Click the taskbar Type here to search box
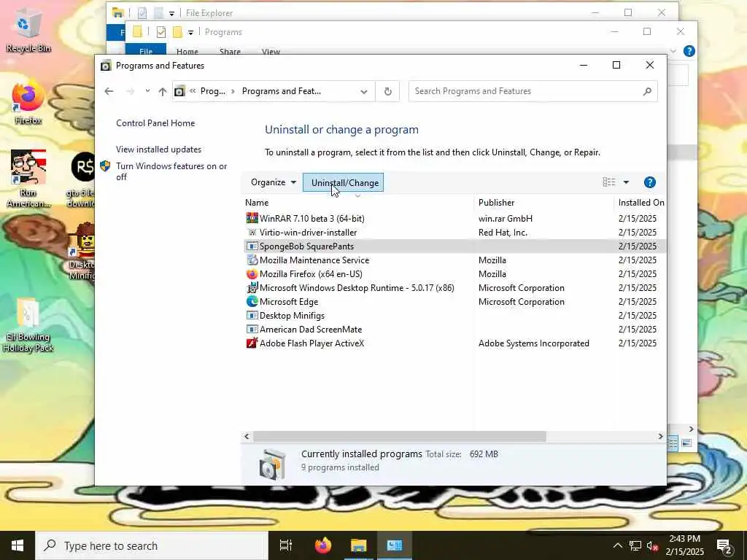The height and width of the screenshot is (560, 747). pyautogui.click(x=152, y=545)
